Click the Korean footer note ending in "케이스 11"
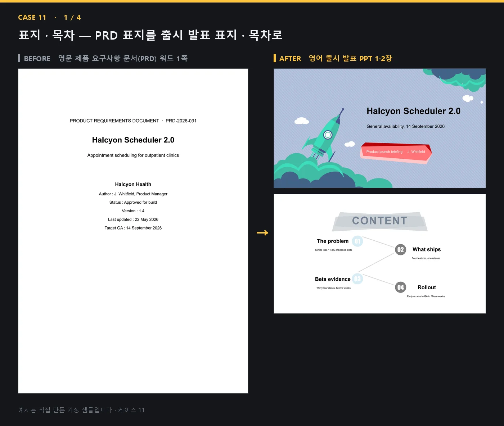 coord(81,410)
